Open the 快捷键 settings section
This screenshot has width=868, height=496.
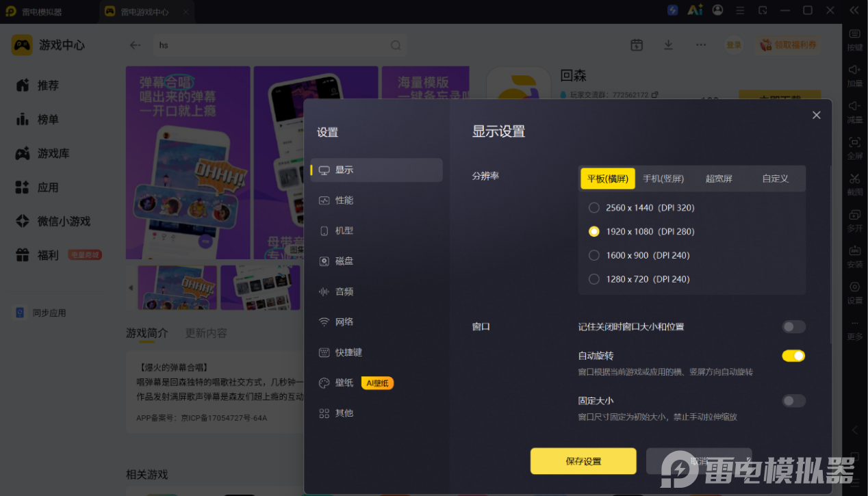click(376, 352)
